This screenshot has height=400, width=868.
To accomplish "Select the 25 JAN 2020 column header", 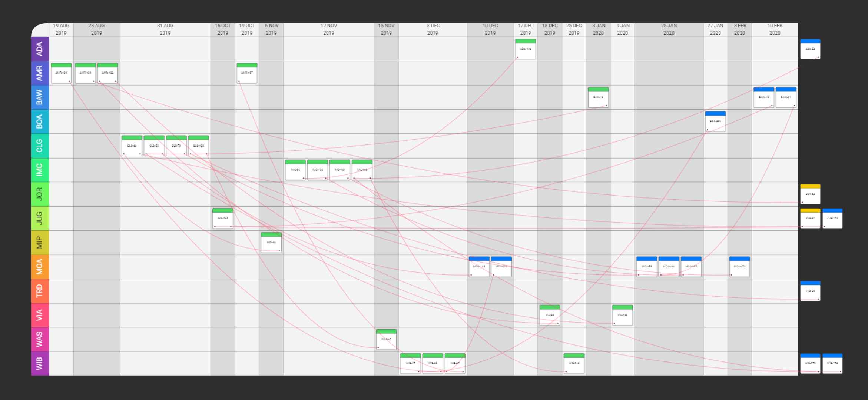I will (669, 30).
